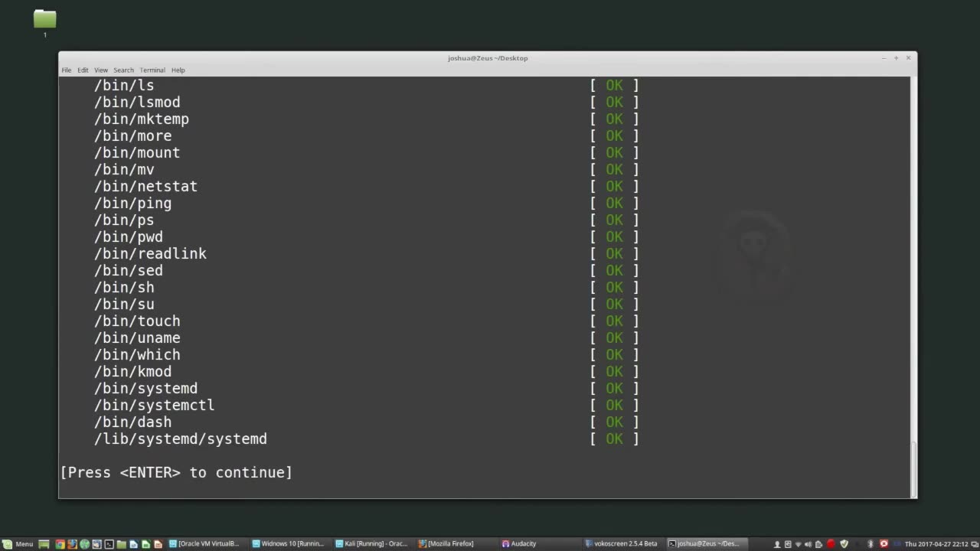Screen dimensions: 980x551
Task: Open the File menu in the terminal
Action: point(67,70)
